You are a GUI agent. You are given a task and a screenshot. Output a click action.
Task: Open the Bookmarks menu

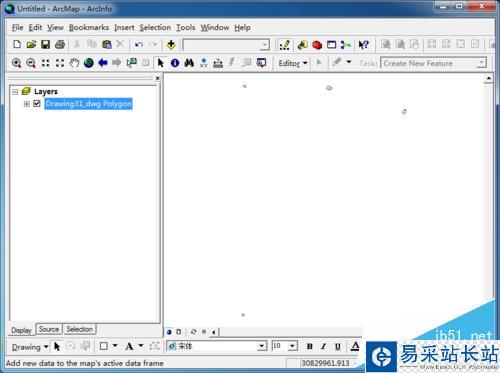(89, 28)
